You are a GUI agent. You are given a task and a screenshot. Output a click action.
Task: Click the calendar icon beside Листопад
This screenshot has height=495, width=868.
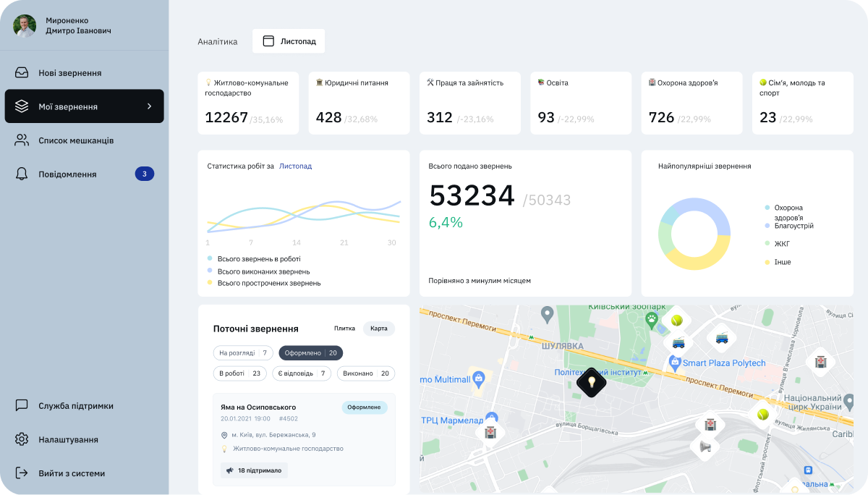click(x=268, y=41)
